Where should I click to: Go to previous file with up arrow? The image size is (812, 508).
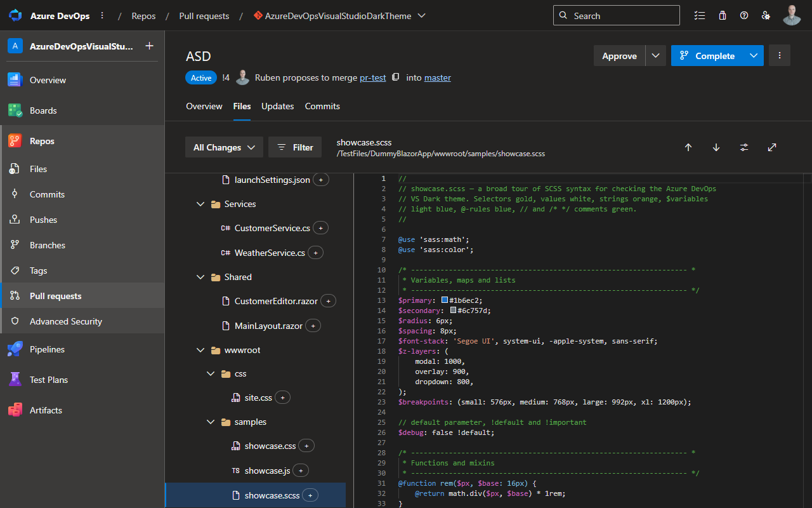688,147
